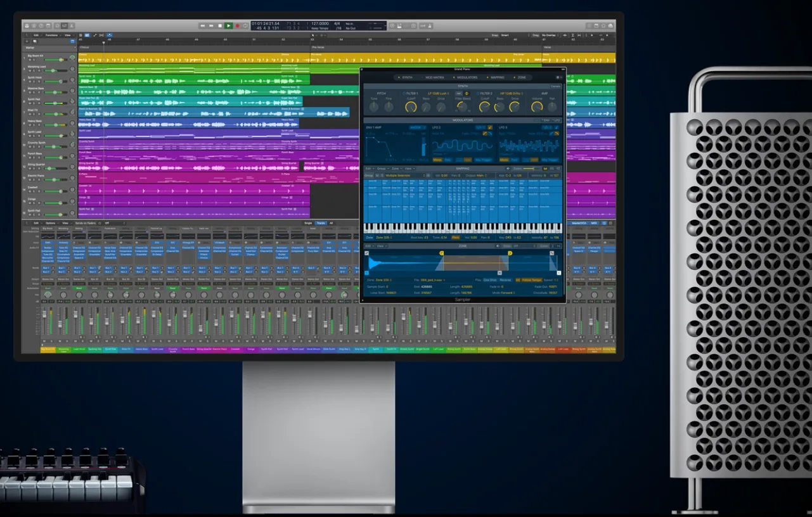
Task: Click the Mapping preview speaker icon
Action: [508, 169]
